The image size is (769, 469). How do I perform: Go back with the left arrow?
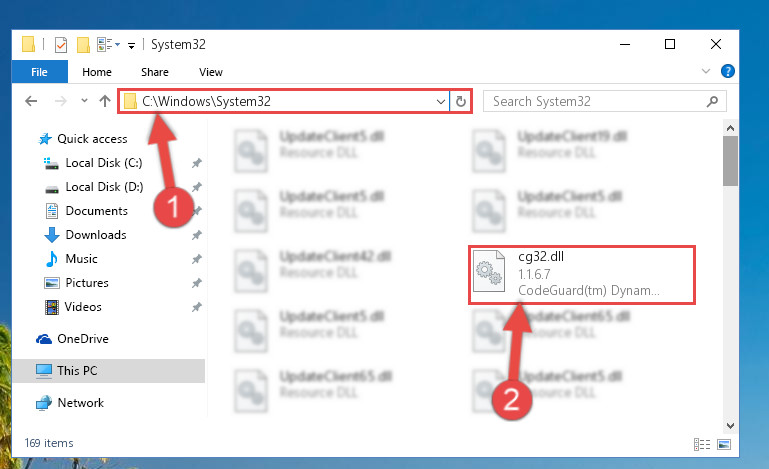tap(31, 101)
